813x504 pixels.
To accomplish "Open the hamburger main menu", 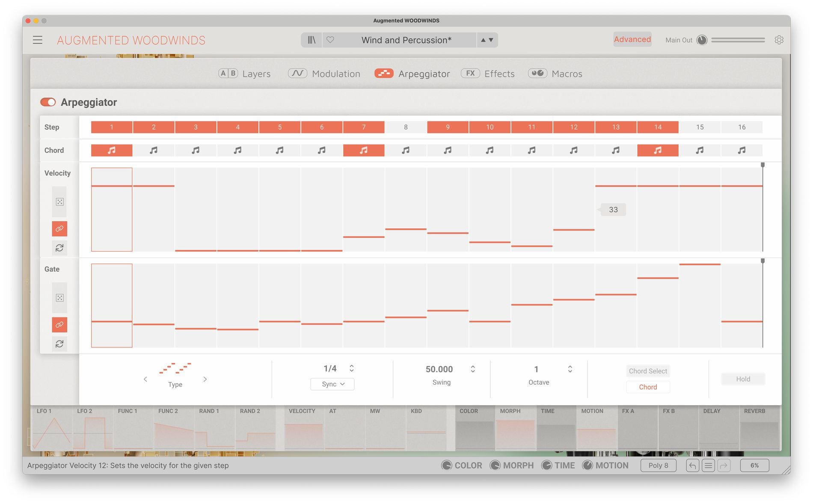I will [38, 40].
